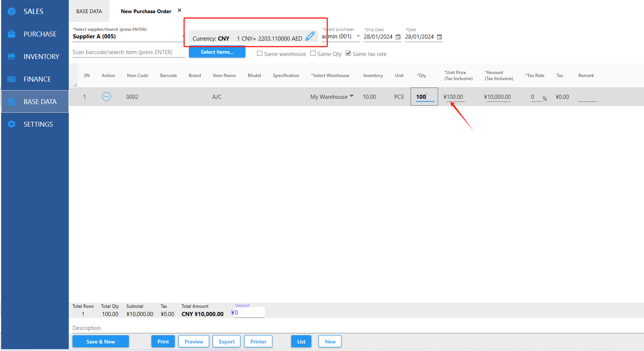This screenshot has height=351, width=644.
Task: Click the New button
Action: tap(330, 341)
